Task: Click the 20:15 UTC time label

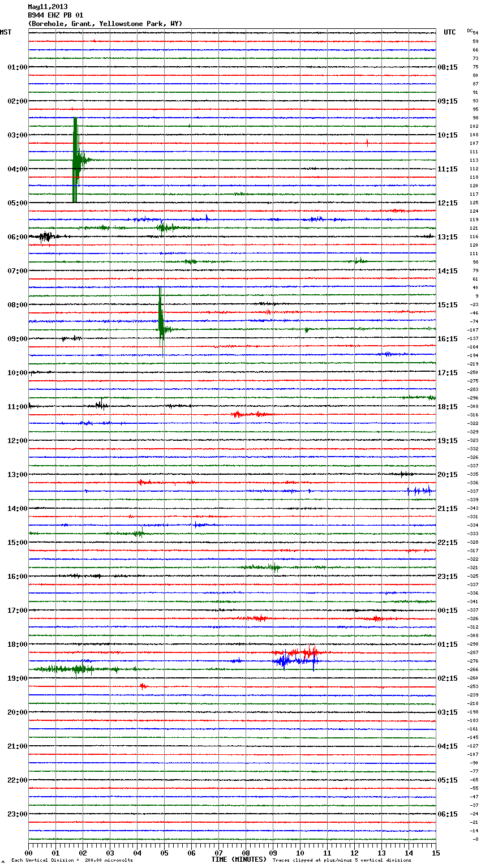Action: pyautogui.click(x=448, y=475)
